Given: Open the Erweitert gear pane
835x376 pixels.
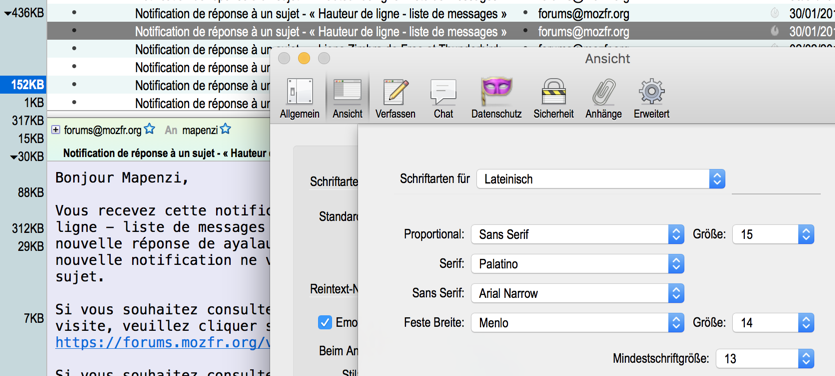Looking at the screenshot, I should pyautogui.click(x=651, y=99).
